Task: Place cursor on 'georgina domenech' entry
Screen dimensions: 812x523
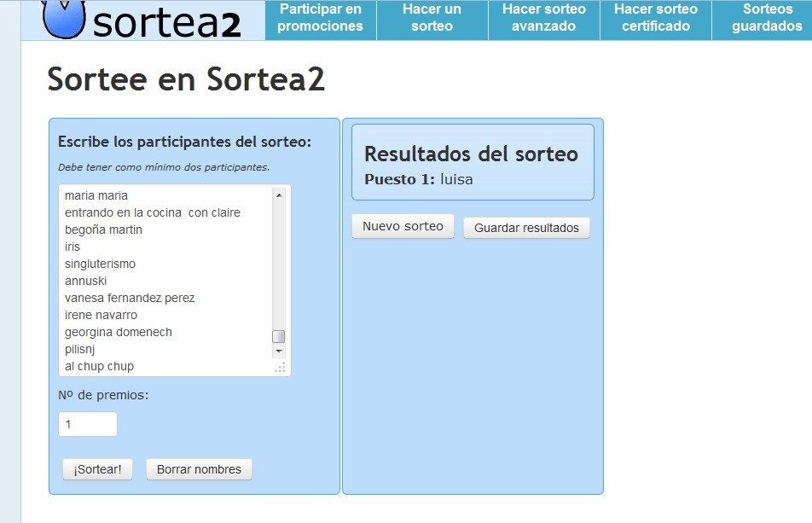Action: 118,332
